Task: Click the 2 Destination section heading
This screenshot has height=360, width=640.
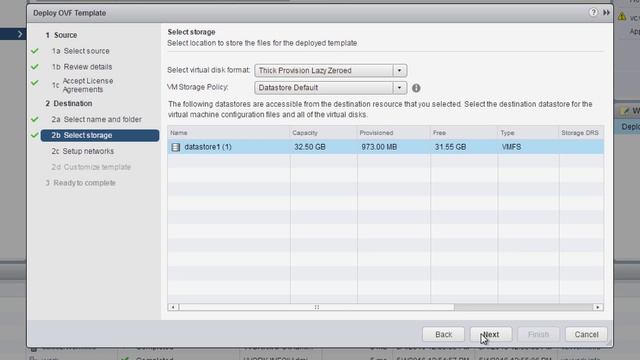Action: pyautogui.click(x=69, y=103)
